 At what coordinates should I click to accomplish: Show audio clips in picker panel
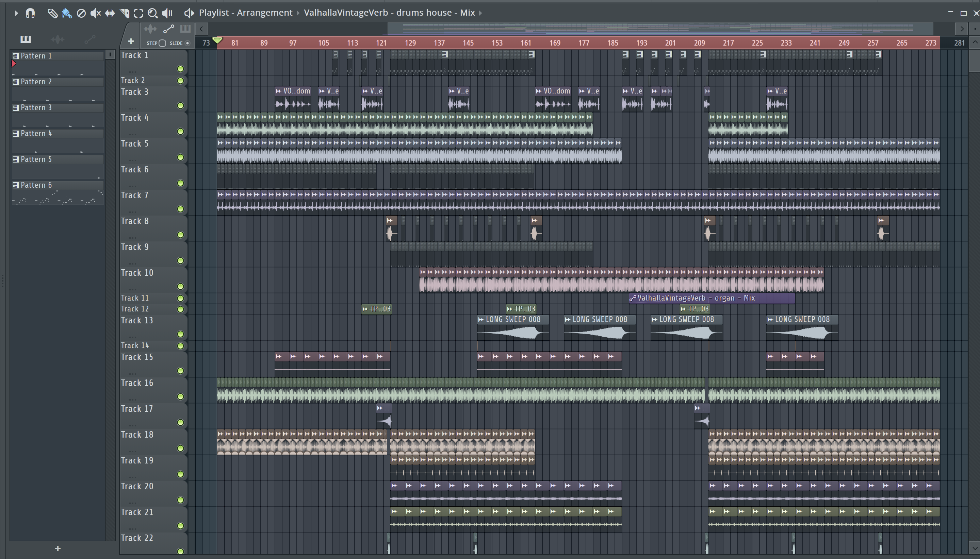pos(58,39)
